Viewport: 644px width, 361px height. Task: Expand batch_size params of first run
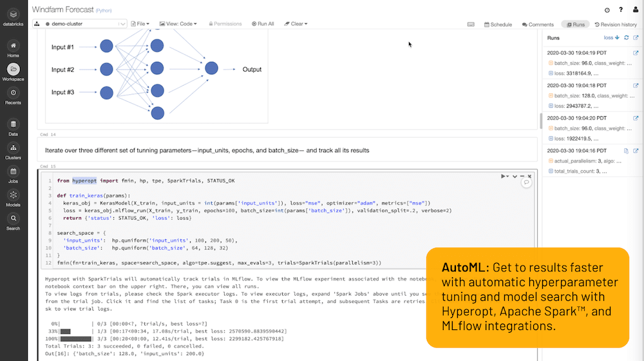(x=551, y=63)
